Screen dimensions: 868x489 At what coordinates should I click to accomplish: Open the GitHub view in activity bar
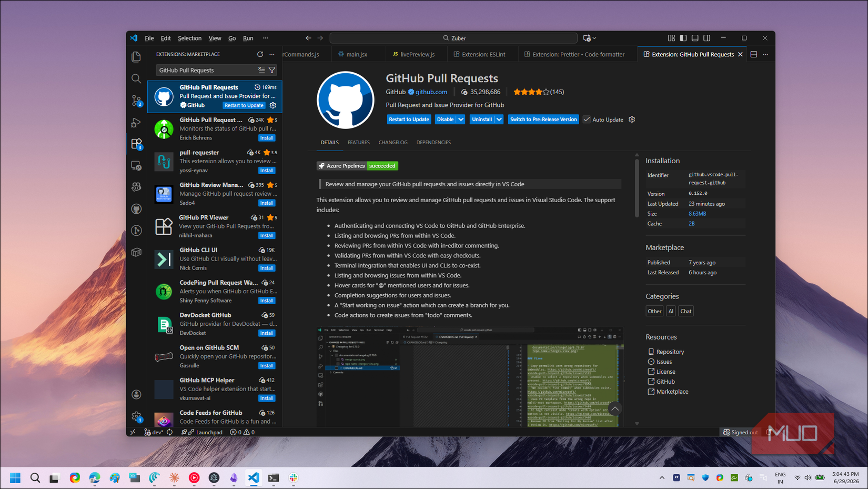(136, 209)
